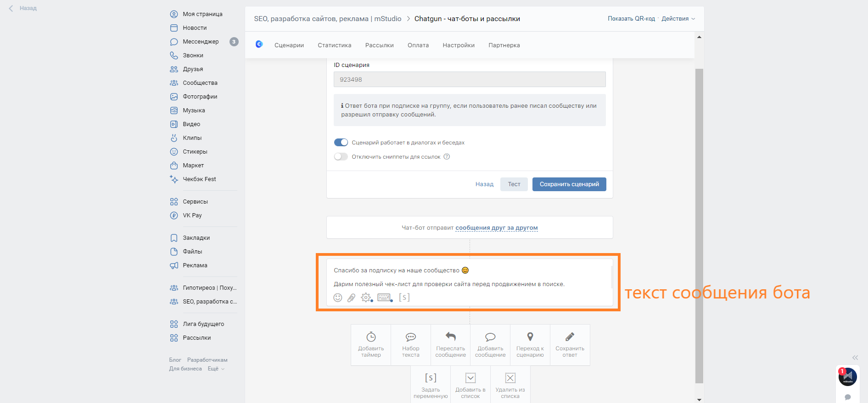Open Video icon in sidebar

pyautogui.click(x=174, y=124)
